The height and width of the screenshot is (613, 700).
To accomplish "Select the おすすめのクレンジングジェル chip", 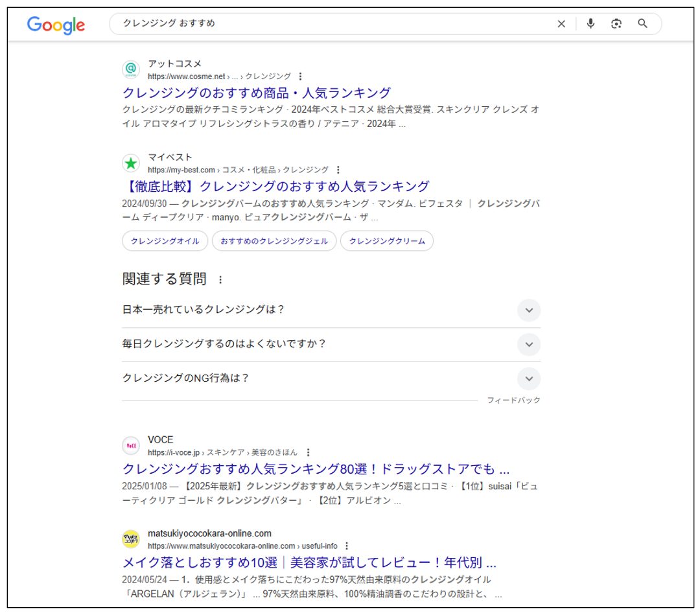I will [x=274, y=241].
